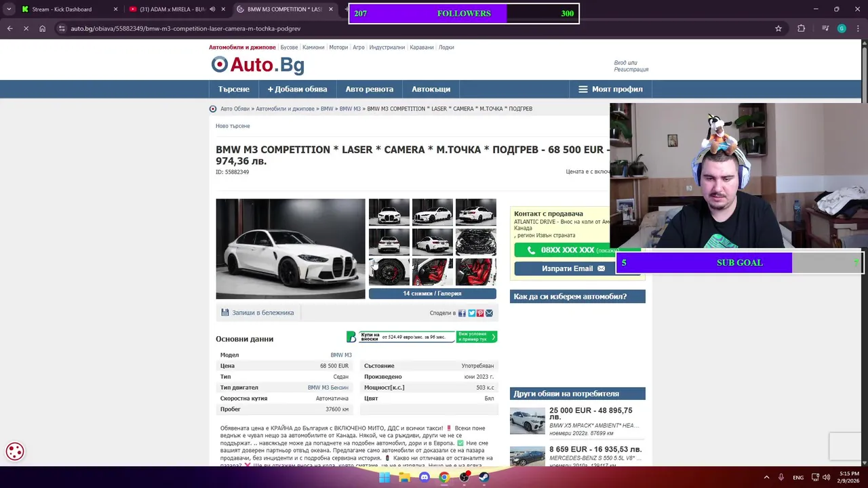The image size is (868, 488).
Task: Open BMW X5 MPACK listing thumbnail
Action: click(527, 421)
